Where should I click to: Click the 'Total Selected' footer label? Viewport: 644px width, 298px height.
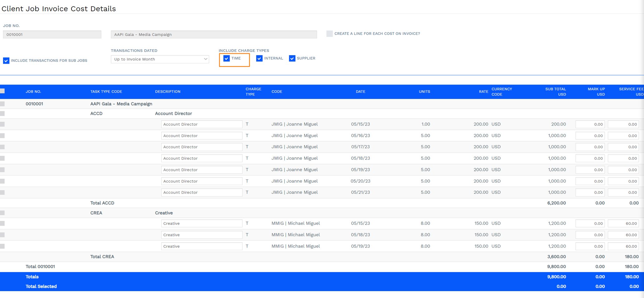click(x=41, y=286)
